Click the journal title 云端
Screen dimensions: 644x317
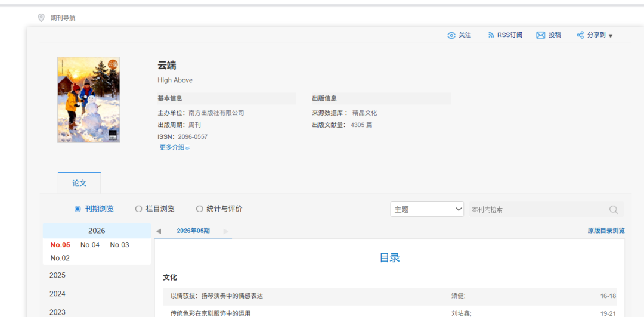(167, 65)
